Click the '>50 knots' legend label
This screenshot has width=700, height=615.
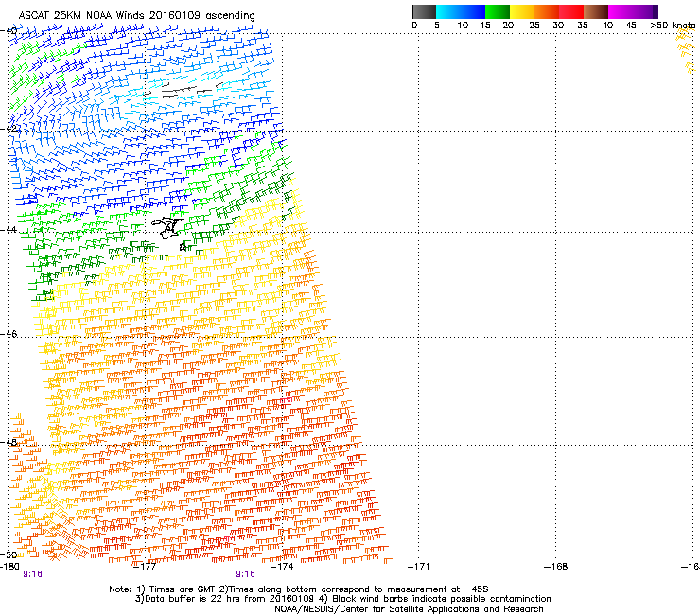673,26
